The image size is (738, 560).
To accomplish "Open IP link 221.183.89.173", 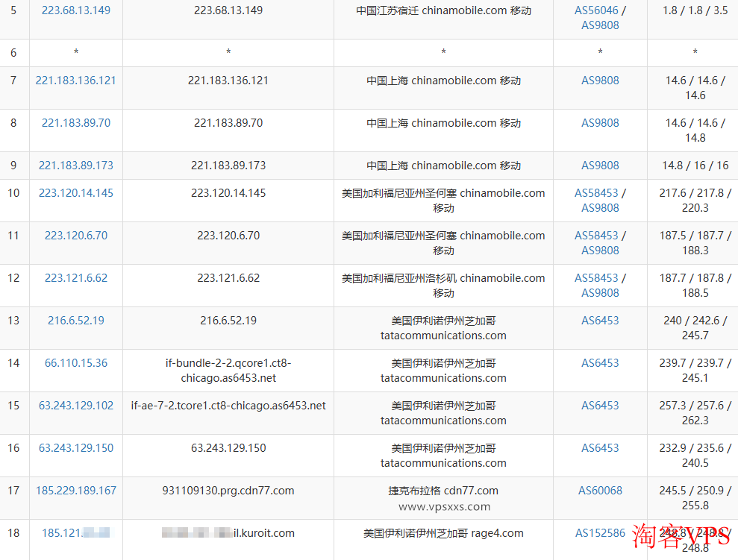I will [x=76, y=166].
